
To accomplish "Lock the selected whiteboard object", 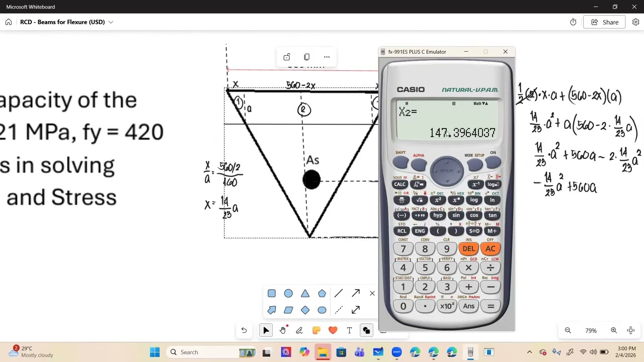I will pos(287,57).
